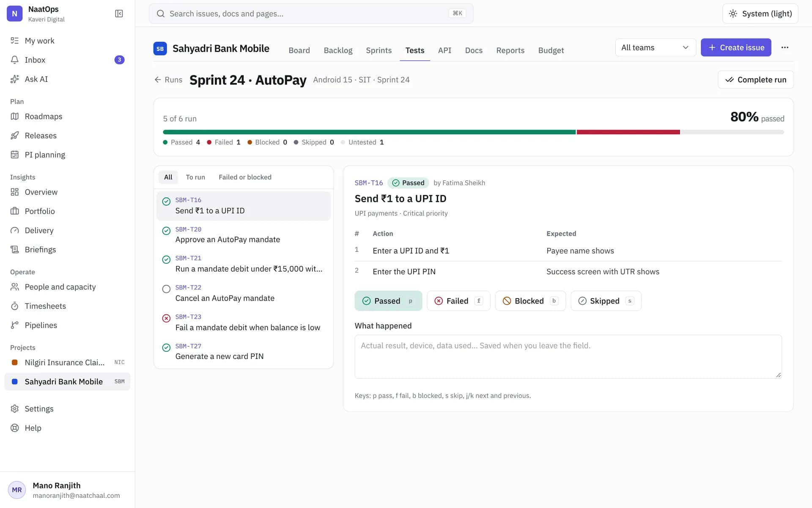The height and width of the screenshot is (508, 812).
Task: Open Inbox bell icon
Action: point(15,60)
